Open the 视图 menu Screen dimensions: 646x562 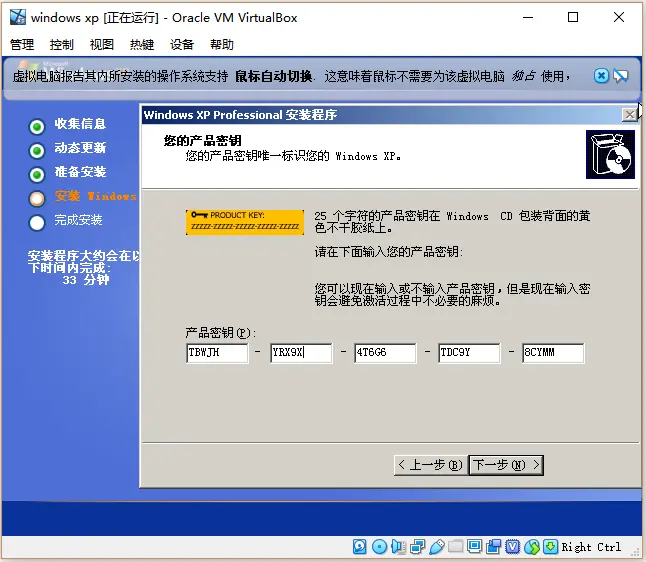[102, 44]
